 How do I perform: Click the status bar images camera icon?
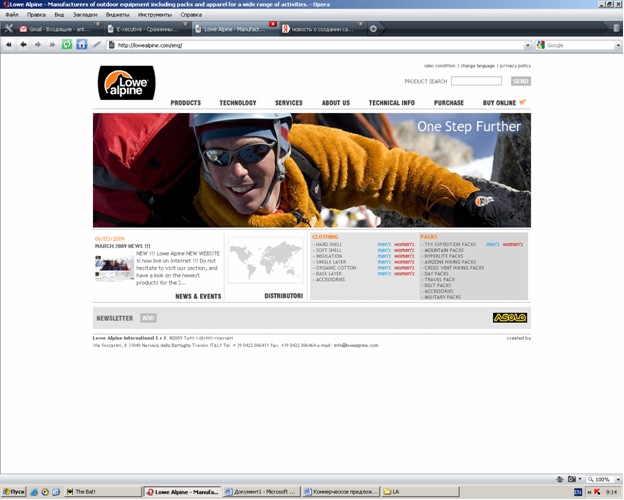[x=572, y=479]
